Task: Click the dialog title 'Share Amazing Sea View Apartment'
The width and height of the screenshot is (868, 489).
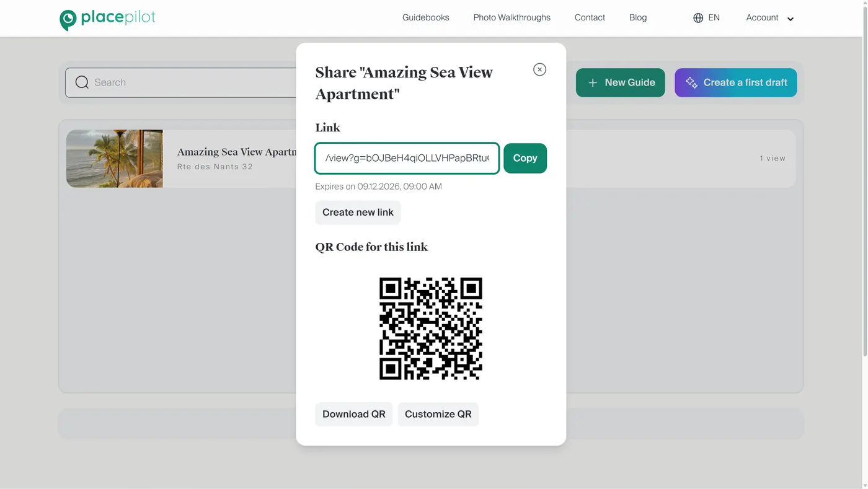Action: tap(404, 83)
